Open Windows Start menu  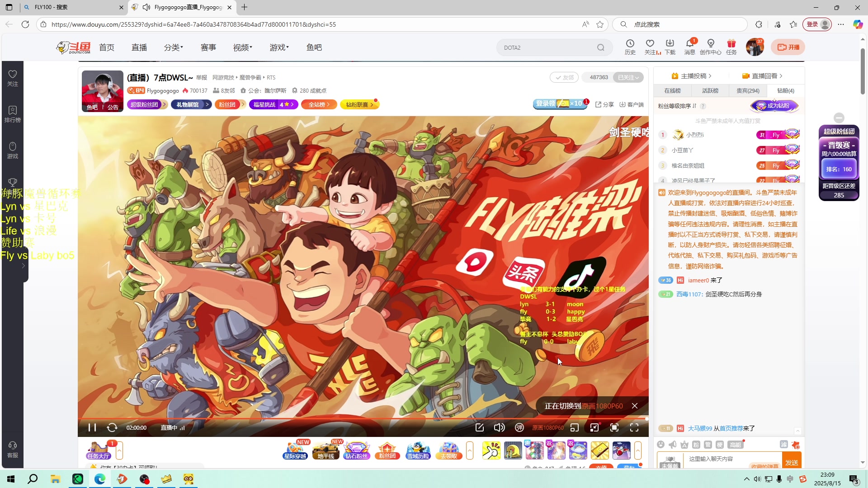point(11,479)
